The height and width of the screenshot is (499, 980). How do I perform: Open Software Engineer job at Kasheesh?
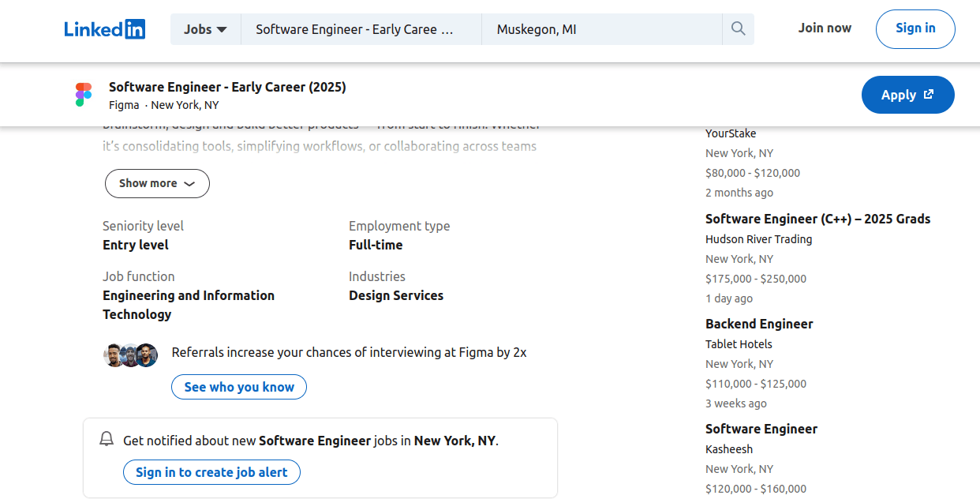(761, 429)
